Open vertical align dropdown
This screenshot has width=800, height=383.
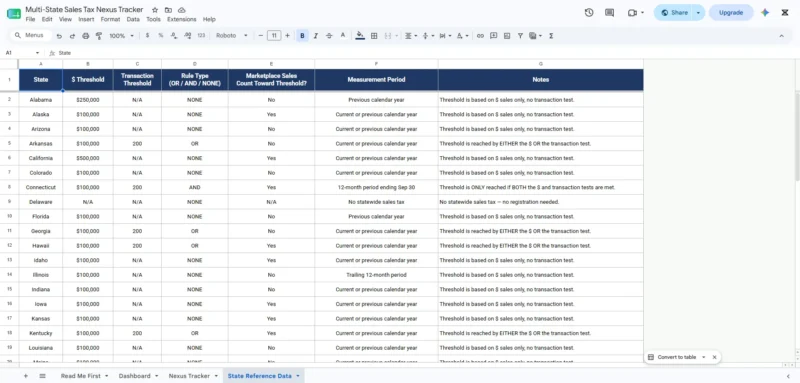pyautogui.click(x=428, y=36)
